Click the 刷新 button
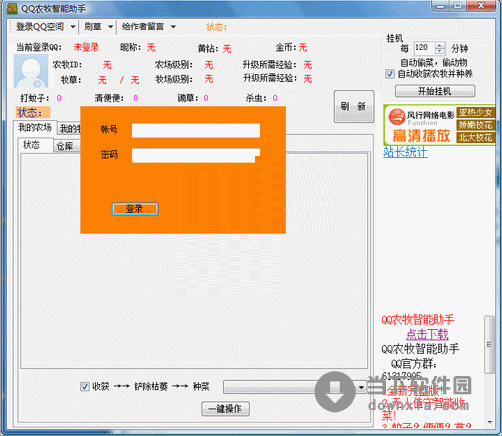The height and width of the screenshot is (436, 502). click(x=354, y=106)
